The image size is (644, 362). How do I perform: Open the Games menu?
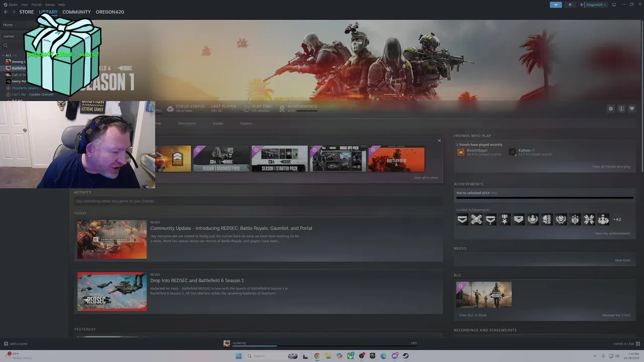pos(50,5)
